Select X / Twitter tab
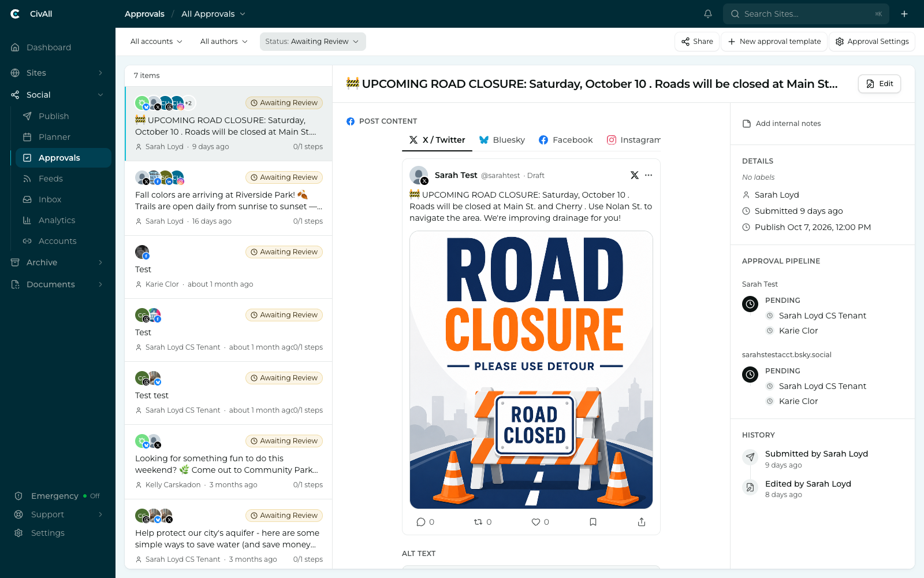The height and width of the screenshot is (578, 924). coord(437,140)
